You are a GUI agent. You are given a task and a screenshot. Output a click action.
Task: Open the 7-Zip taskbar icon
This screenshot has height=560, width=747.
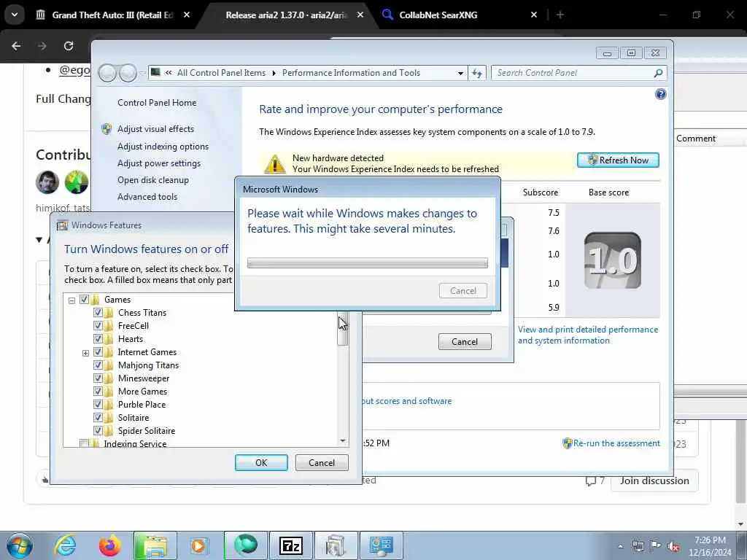coord(291,545)
